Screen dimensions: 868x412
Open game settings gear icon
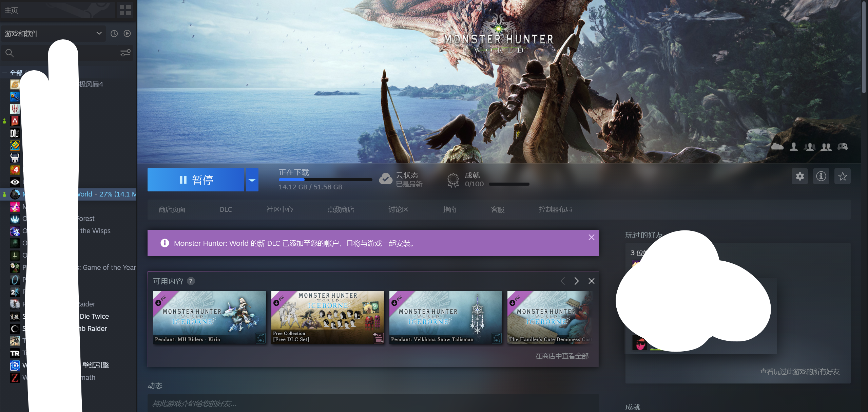tap(800, 176)
